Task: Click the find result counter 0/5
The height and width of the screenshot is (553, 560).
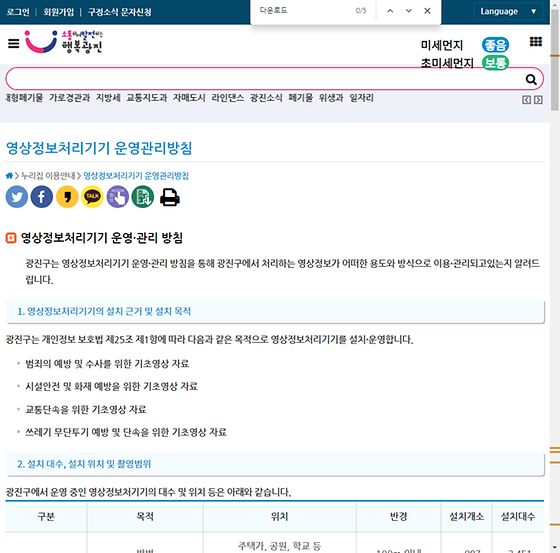Action: [x=361, y=11]
